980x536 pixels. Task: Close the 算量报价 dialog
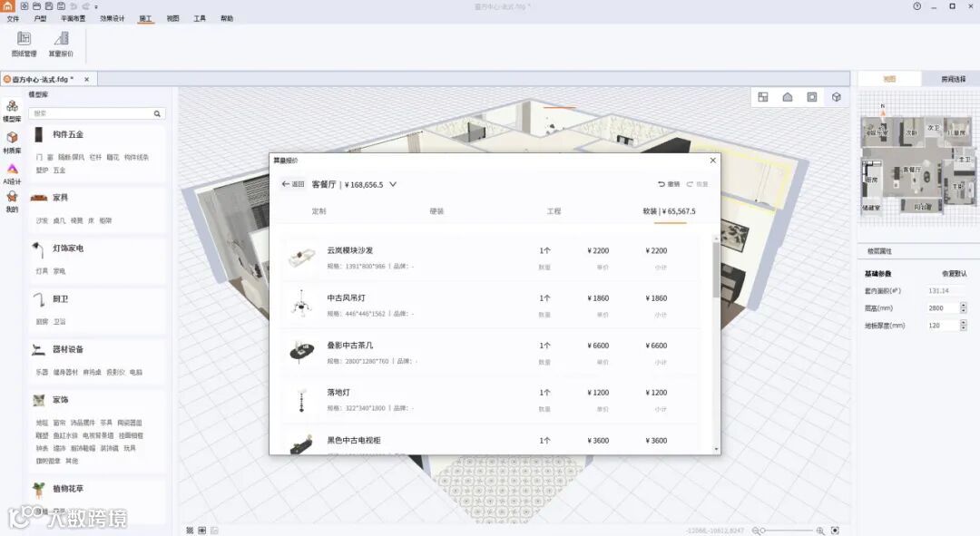pos(713,161)
